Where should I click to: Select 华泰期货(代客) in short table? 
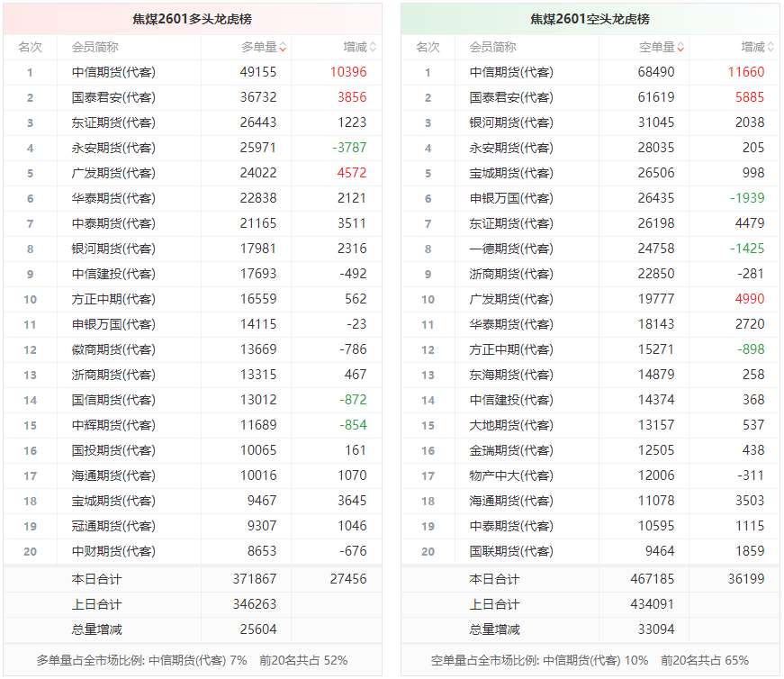click(x=511, y=324)
